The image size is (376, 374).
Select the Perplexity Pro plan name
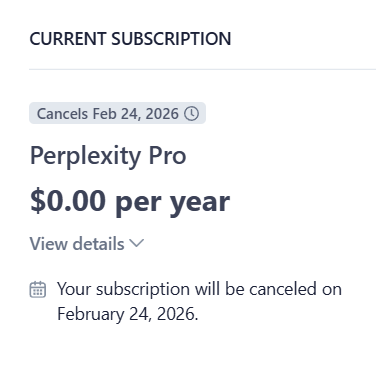tap(108, 156)
